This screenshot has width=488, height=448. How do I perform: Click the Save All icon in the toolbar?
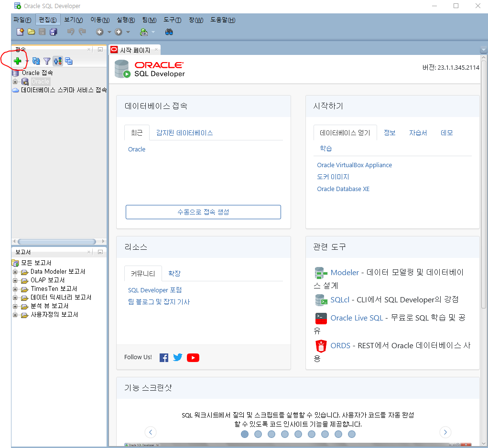53,32
